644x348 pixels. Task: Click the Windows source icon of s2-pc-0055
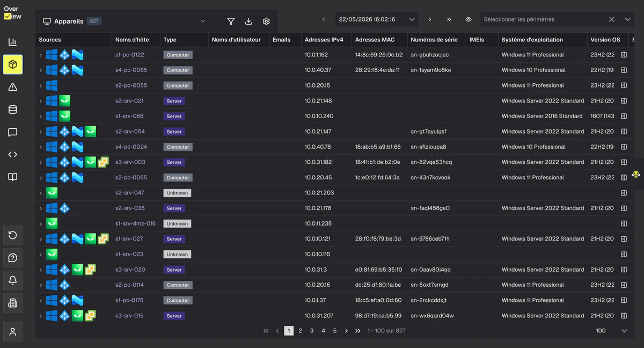tap(52, 85)
